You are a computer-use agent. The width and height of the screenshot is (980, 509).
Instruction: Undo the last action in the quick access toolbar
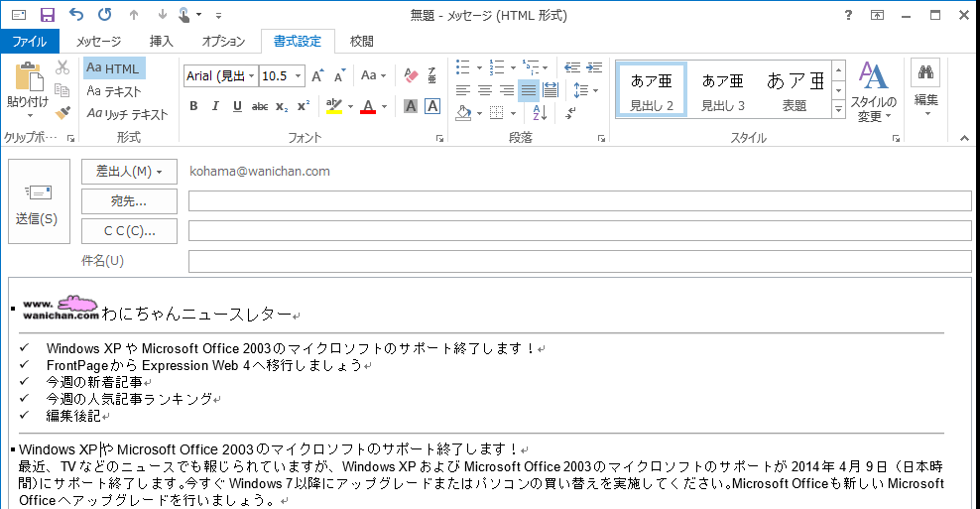coord(76,14)
